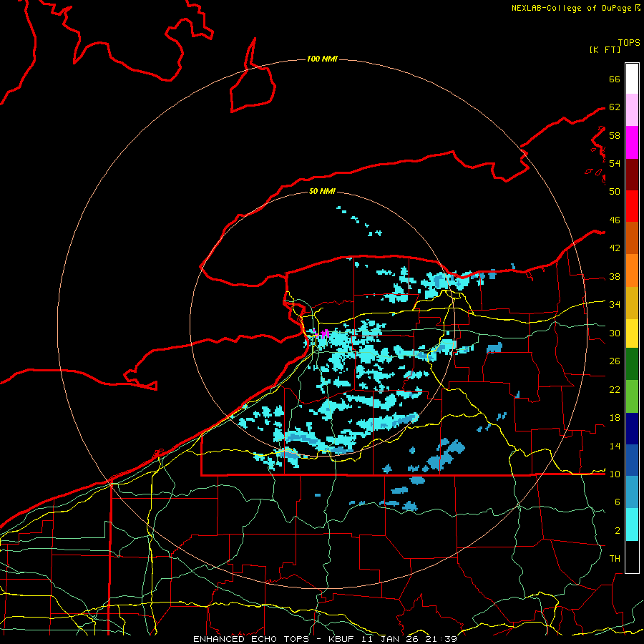Click the magenta color bar segment

click(632, 142)
